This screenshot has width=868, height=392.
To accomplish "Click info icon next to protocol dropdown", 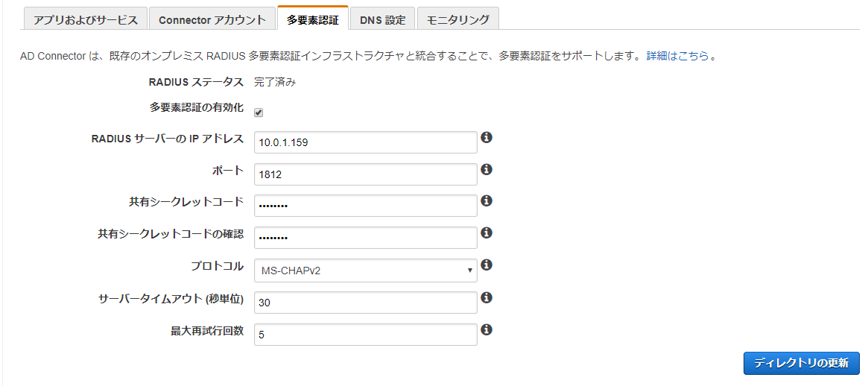I will point(487,265).
